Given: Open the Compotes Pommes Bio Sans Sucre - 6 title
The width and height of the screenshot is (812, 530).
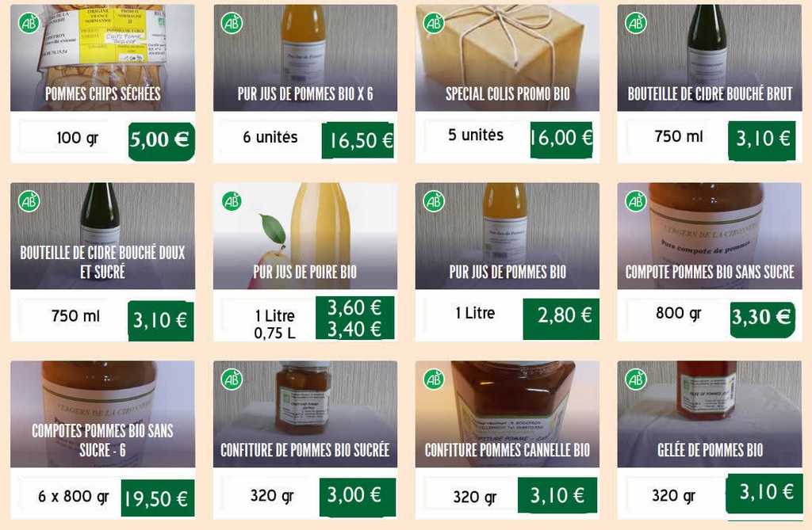Looking at the screenshot, I should click(102, 440).
